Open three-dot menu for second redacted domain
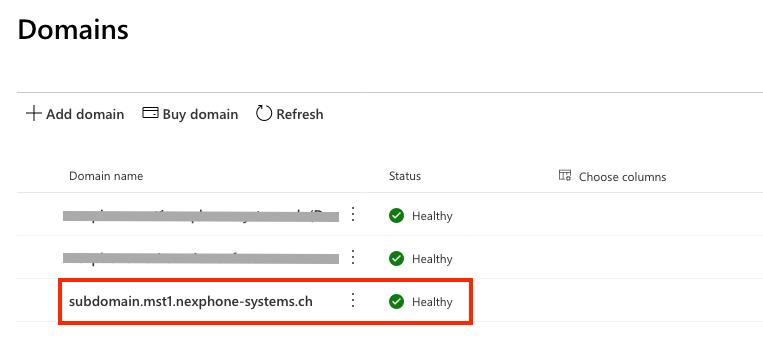The width and height of the screenshot is (763, 364). [353, 257]
